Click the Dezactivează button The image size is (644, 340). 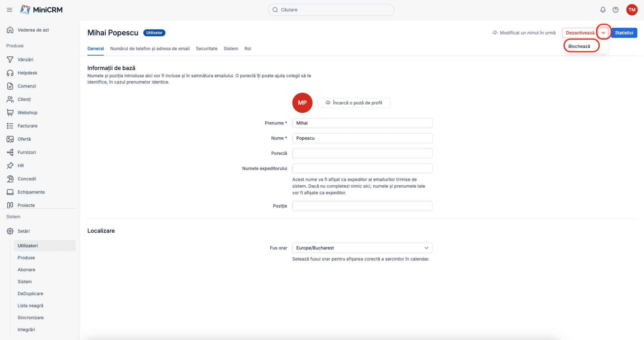pos(580,33)
